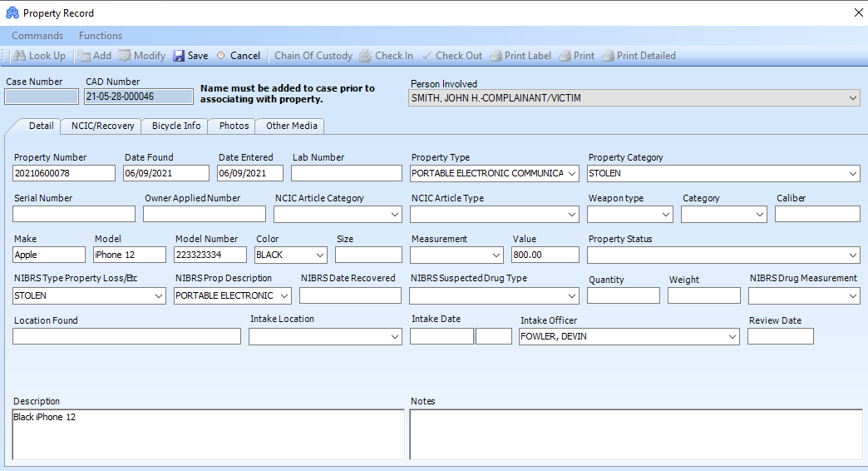Switch to the Bicycle Info tab

click(176, 126)
